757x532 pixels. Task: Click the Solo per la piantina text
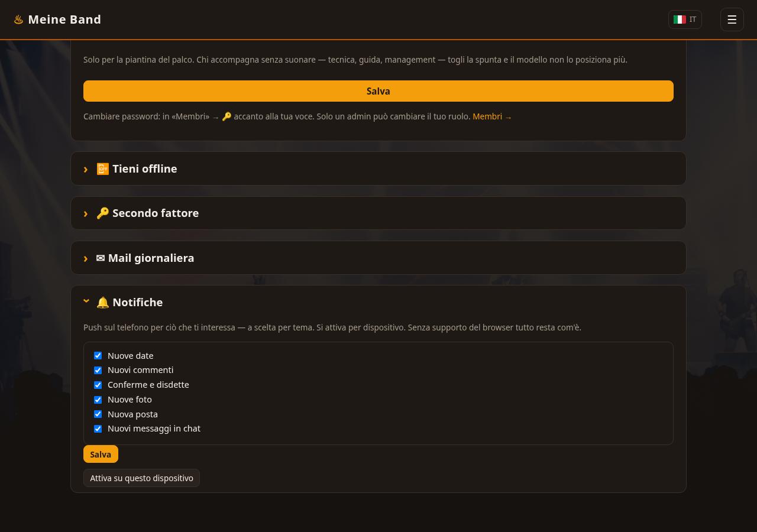(x=355, y=60)
